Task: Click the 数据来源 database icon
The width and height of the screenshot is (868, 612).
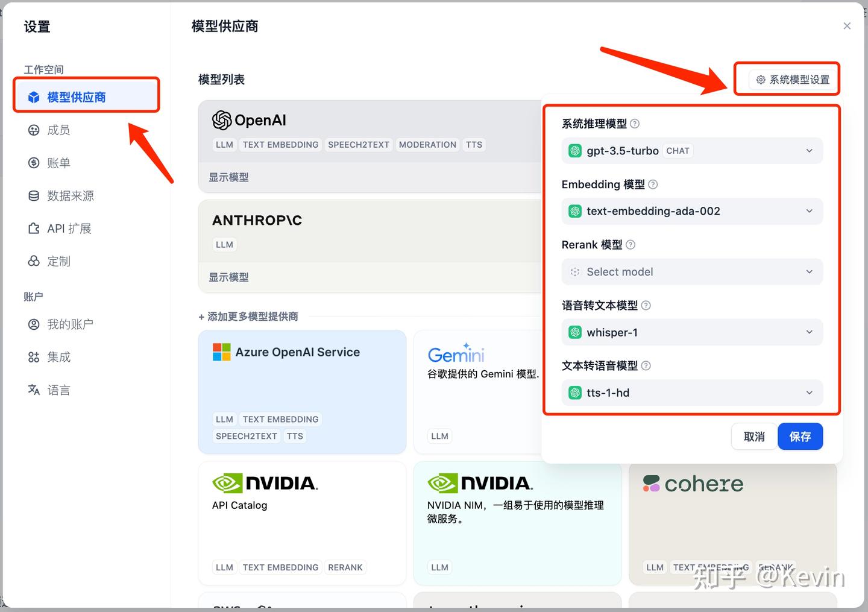Action: [x=34, y=195]
